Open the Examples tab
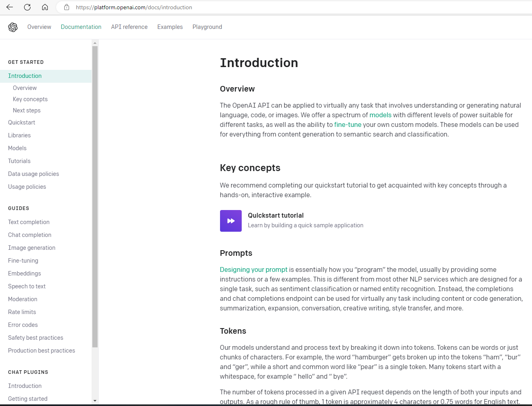 tap(170, 27)
